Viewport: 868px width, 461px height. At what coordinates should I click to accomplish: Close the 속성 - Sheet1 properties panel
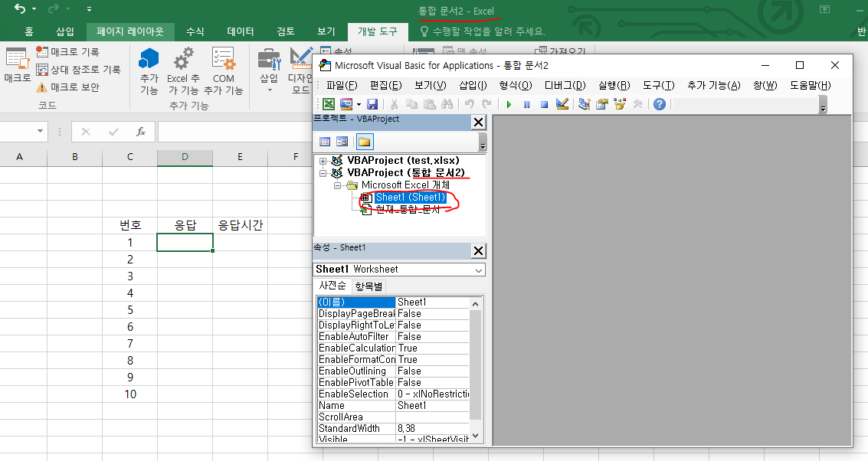(x=478, y=250)
